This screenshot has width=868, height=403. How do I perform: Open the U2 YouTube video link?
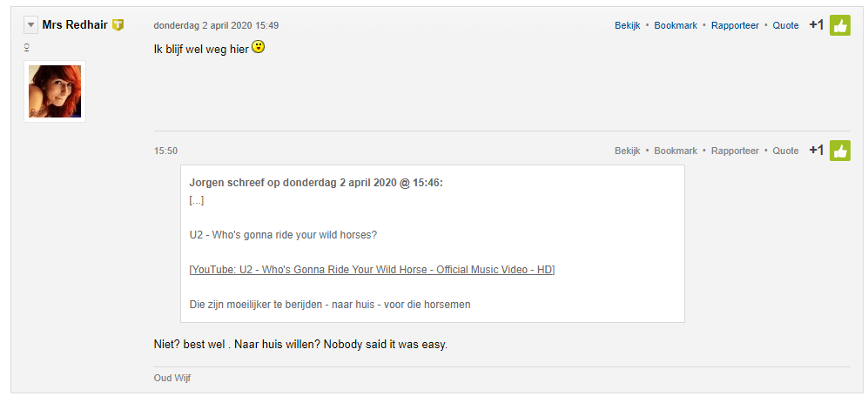tap(372, 270)
